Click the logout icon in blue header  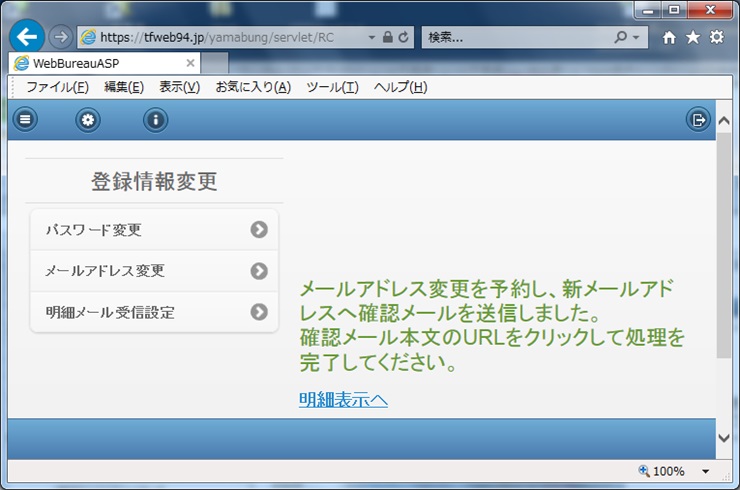point(698,120)
